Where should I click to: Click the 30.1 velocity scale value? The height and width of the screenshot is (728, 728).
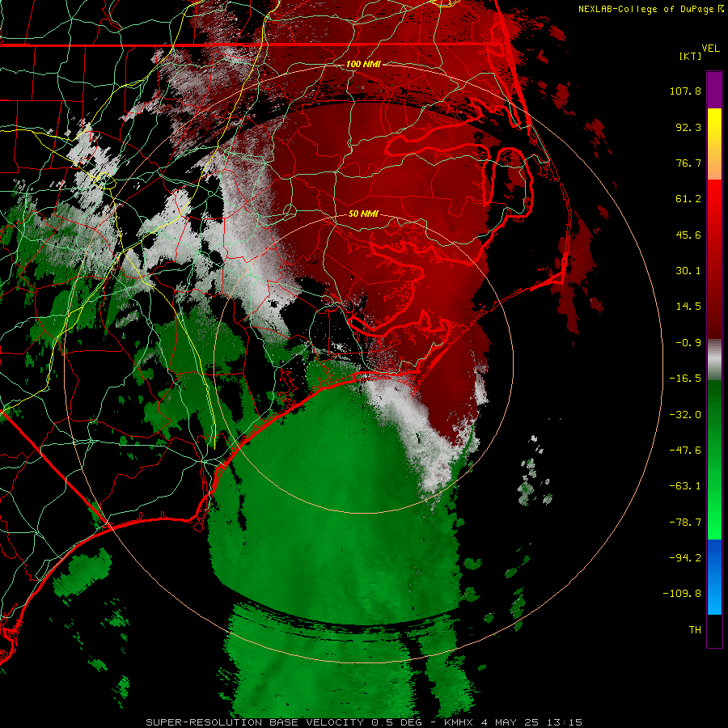pos(688,271)
